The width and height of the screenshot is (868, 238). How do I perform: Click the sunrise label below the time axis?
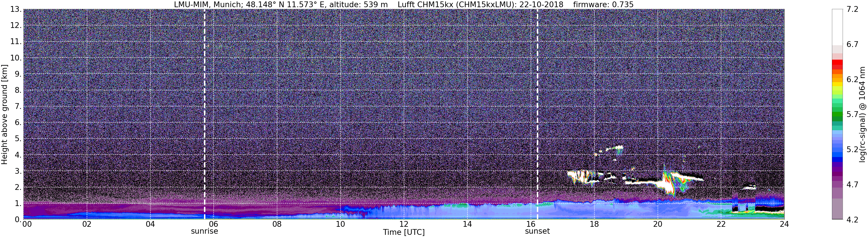(x=205, y=231)
